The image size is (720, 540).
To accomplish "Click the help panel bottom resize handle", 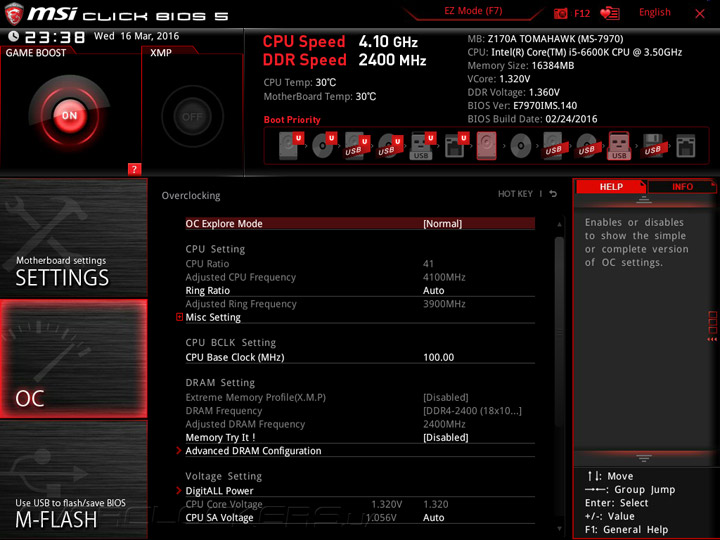I will (644, 458).
